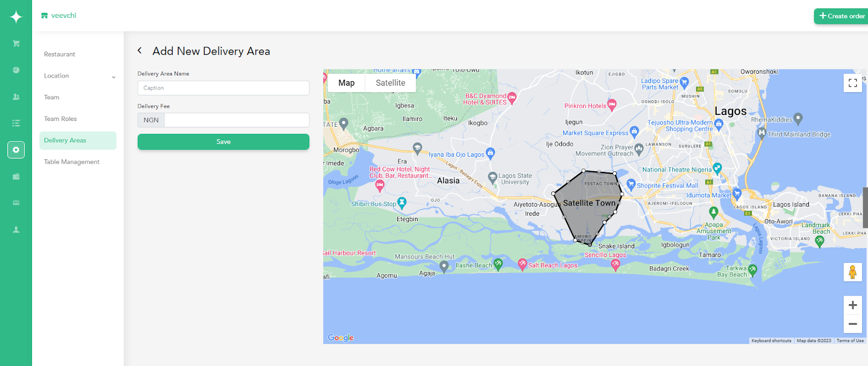Click the Shoprite Festival Mall pin
Screen dimensions: 868x366
[x=631, y=184]
